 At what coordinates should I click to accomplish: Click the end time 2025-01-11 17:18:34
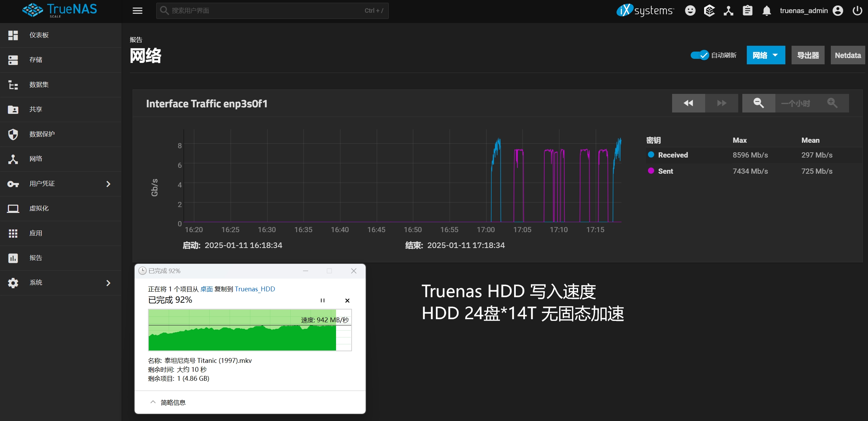coord(466,245)
